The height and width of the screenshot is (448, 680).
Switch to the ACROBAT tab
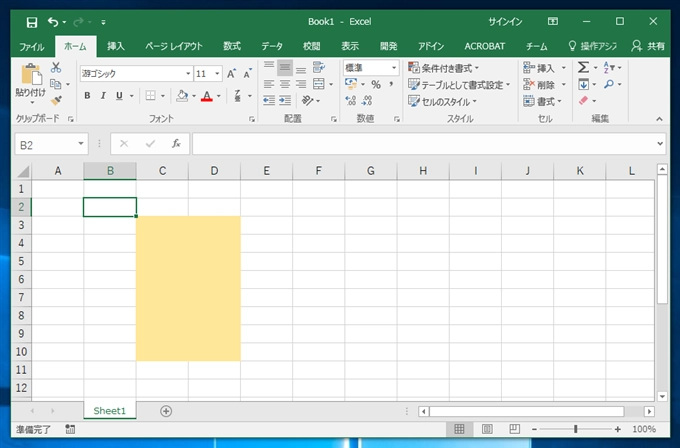pos(484,46)
